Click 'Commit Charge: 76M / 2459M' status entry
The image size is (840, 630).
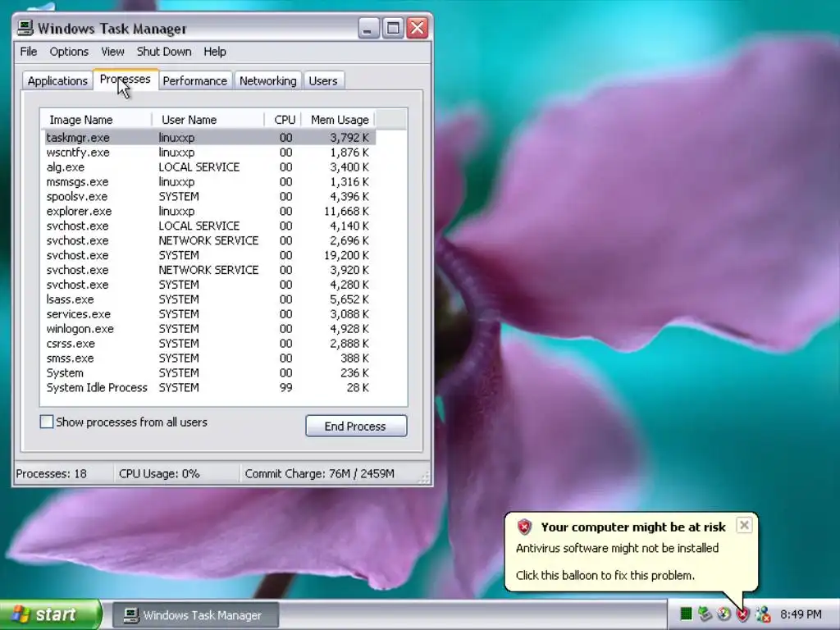point(319,473)
